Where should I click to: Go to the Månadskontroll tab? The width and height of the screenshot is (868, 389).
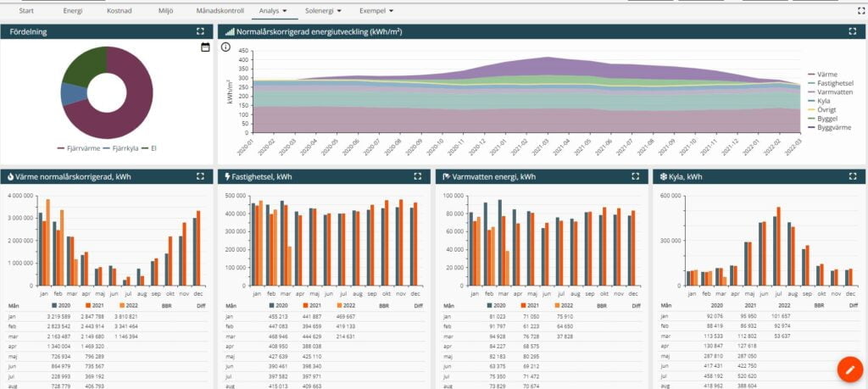click(220, 12)
